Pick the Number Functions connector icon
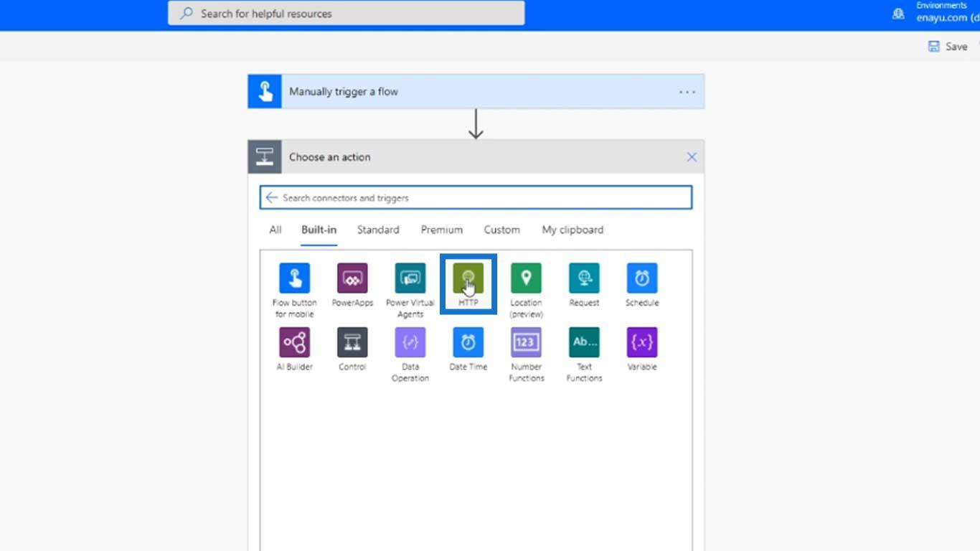980x551 pixels. click(526, 342)
